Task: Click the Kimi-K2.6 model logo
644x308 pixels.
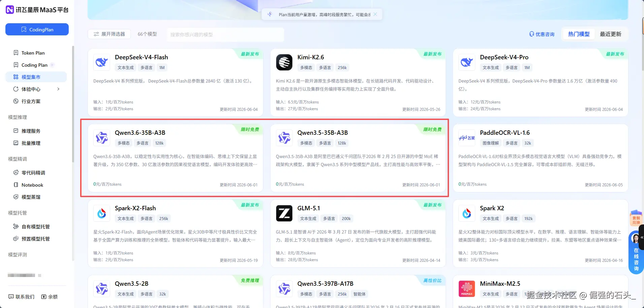Action: (x=284, y=62)
